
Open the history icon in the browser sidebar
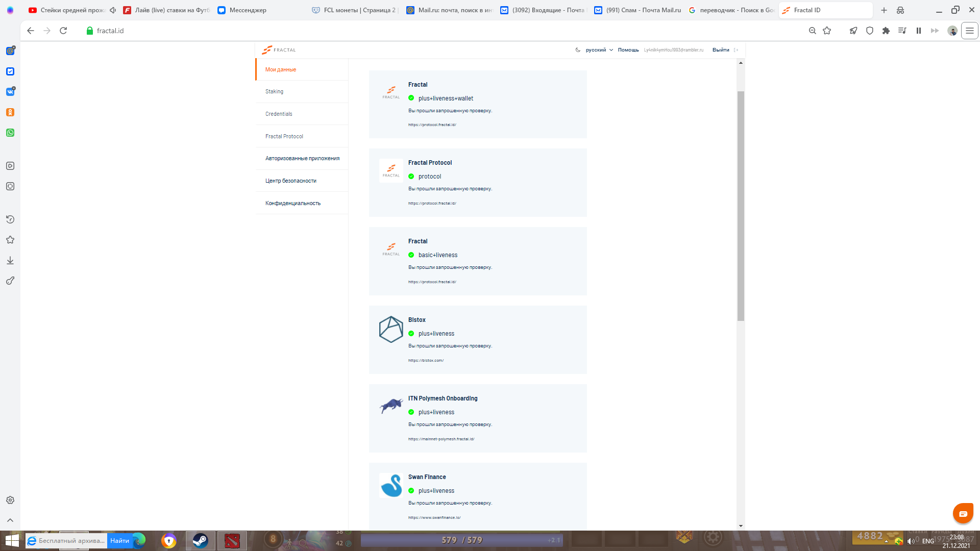pyautogui.click(x=10, y=219)
